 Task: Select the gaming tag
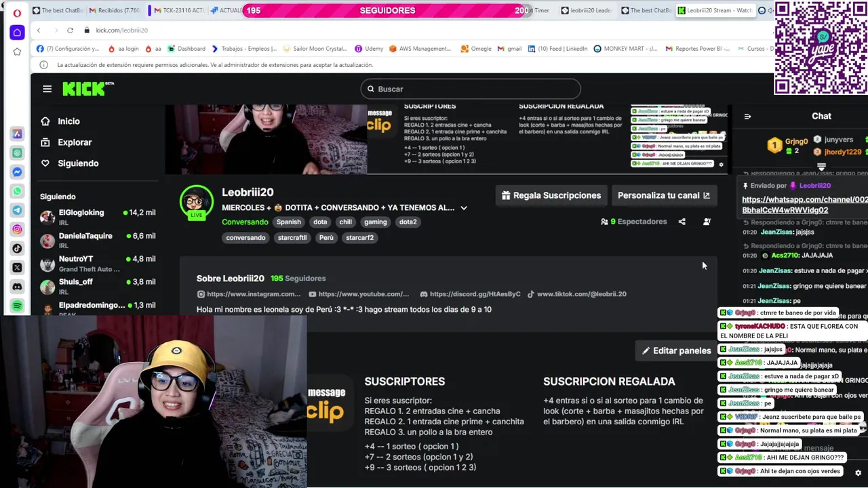pyautogui.click(x=375, y=222)
